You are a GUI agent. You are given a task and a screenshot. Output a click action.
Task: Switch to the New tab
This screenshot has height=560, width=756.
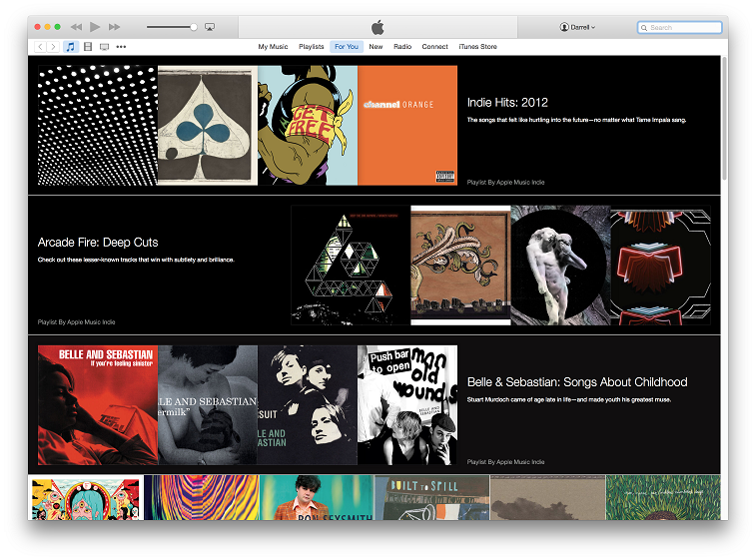(376, 47)
